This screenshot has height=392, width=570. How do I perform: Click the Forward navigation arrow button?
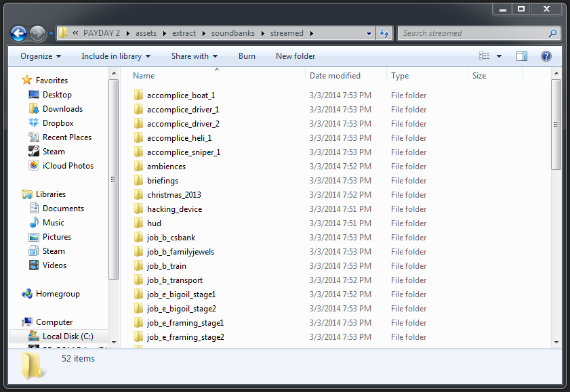[x=37, y=33]
